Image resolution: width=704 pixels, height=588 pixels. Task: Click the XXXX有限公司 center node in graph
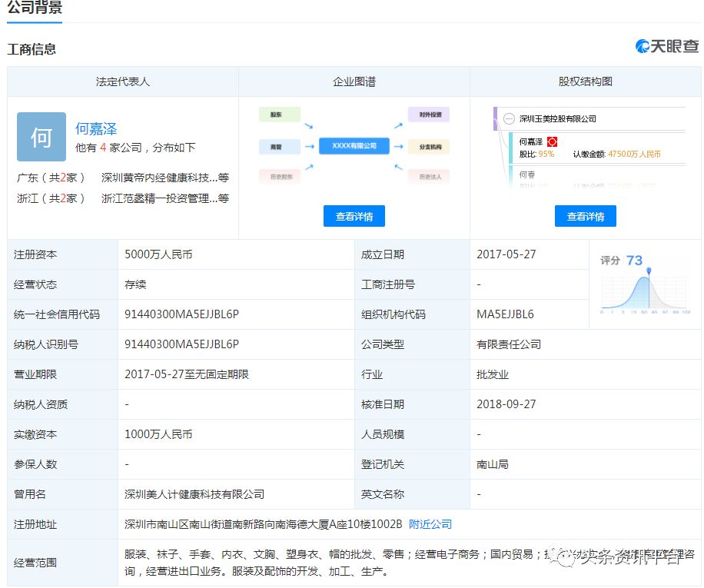[354, 145]
